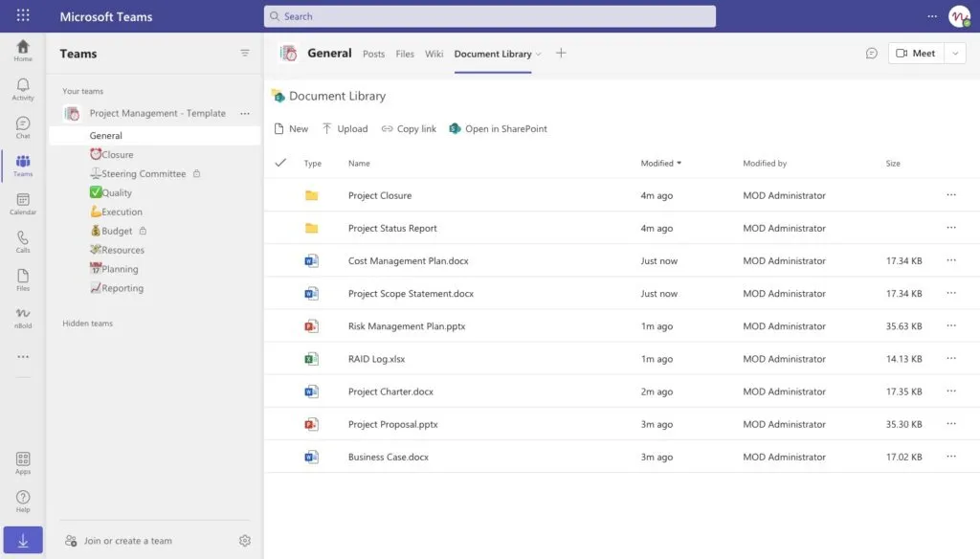The width and height of the screenshot is (980, 559).
Task: Open Chat from the left rail
Action: pyautogui.click(x=23, y=127)
